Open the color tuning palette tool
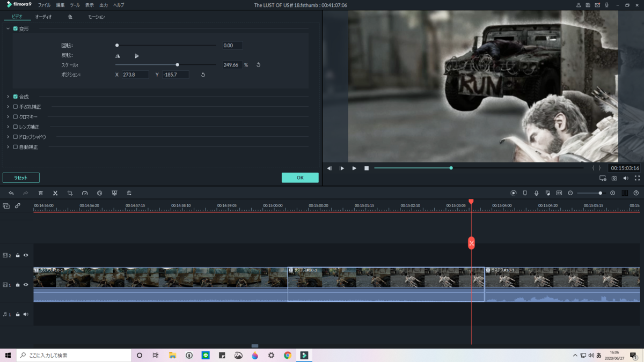644x362 pixels. click(99, 193)
